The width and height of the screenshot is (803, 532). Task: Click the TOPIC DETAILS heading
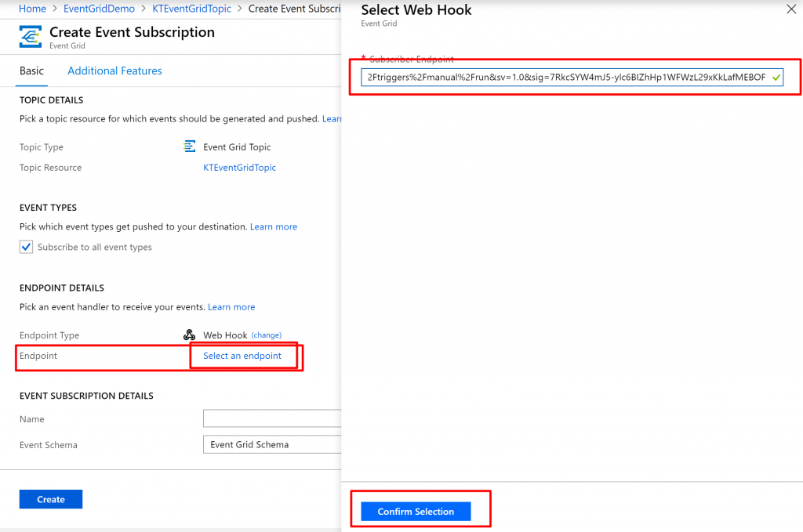tap(51, 100)
